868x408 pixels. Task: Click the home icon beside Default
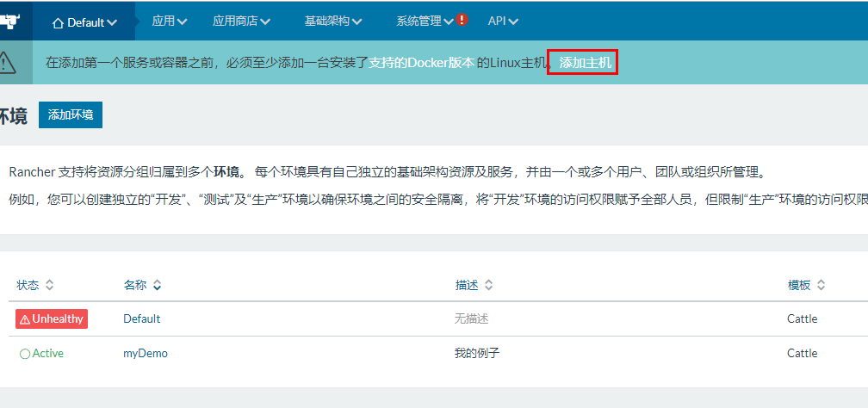pos(58,22)
